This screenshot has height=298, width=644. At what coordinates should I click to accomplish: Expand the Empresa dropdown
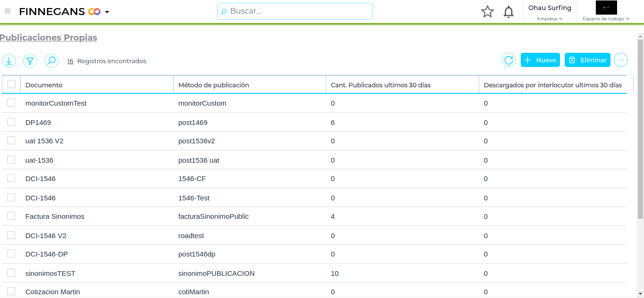pos(550,19)
